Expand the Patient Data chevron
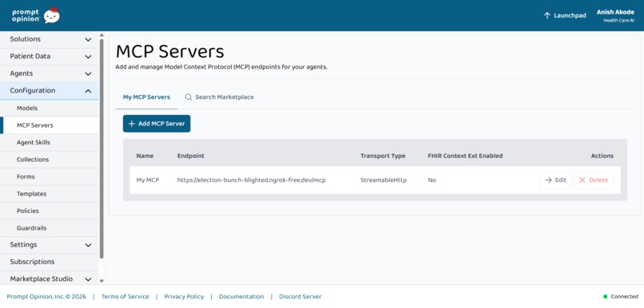The height and width of the screenshot is (308, 644). tap(88, 57)
